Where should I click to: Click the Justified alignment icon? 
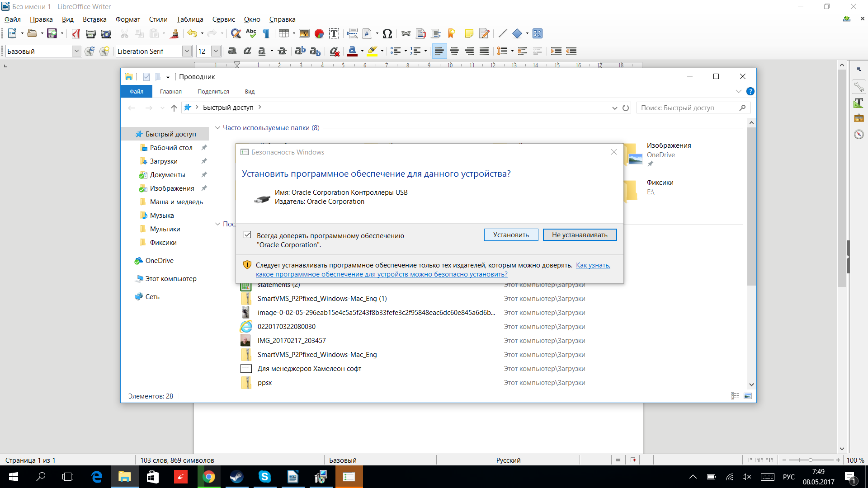[x=484, y=51]
